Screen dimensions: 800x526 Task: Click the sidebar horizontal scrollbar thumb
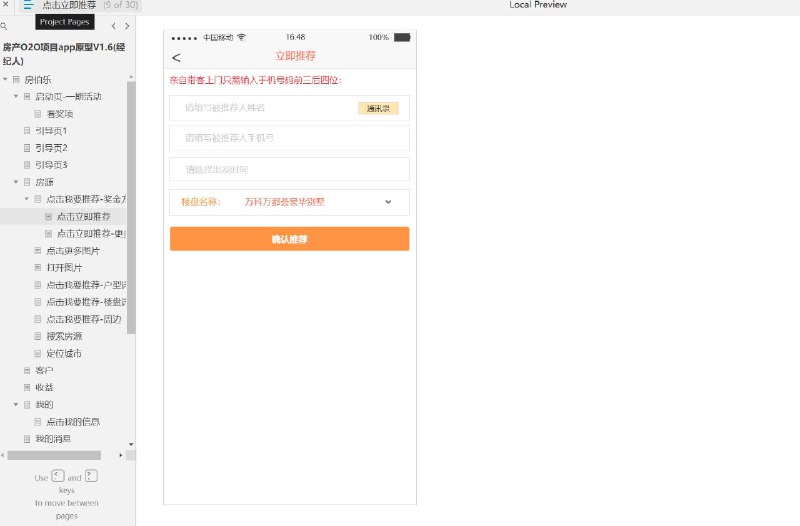(54, 455)
